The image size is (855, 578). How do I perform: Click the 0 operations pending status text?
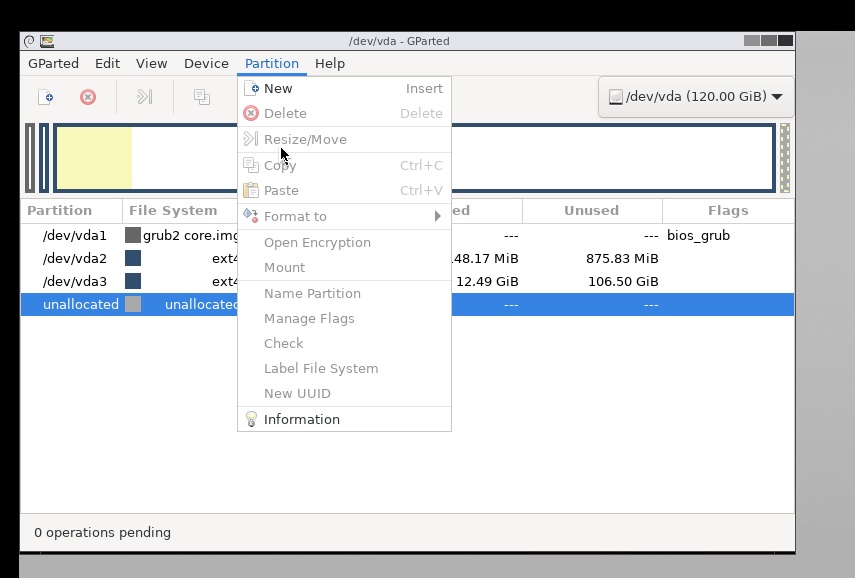coord(103,532)
